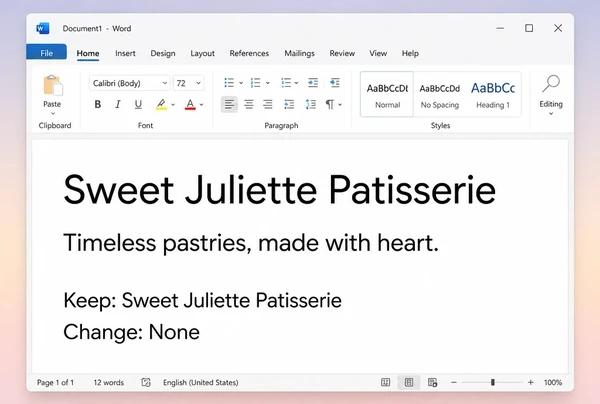Center align the text
The height and width of the screenshot is (404, 600).
[x=249, y=104]
